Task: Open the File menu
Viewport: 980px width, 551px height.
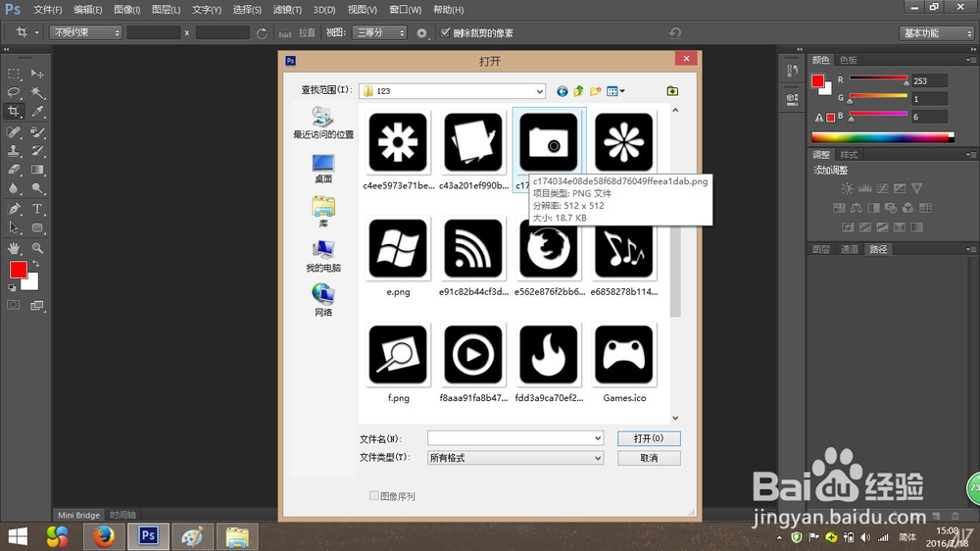Action: tap(47, 10)
